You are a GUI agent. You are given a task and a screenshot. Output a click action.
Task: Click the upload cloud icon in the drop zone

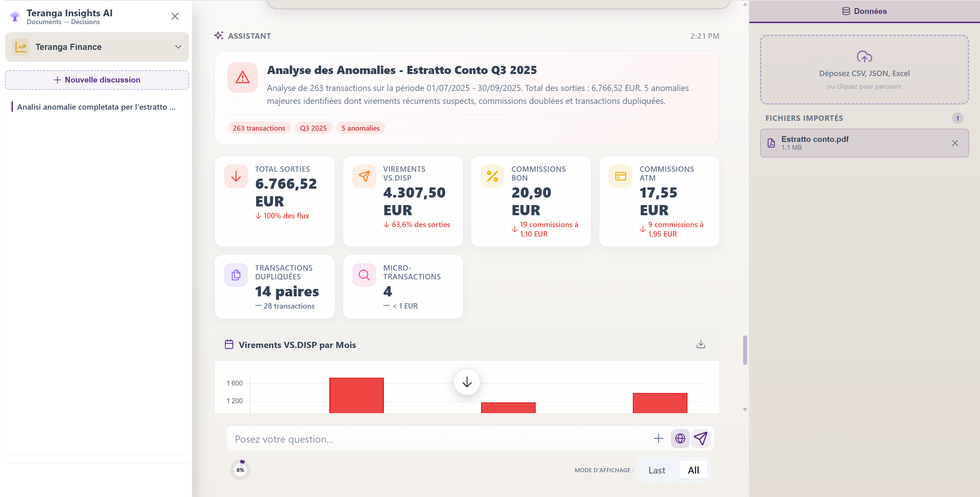click(x=864, y=57)
